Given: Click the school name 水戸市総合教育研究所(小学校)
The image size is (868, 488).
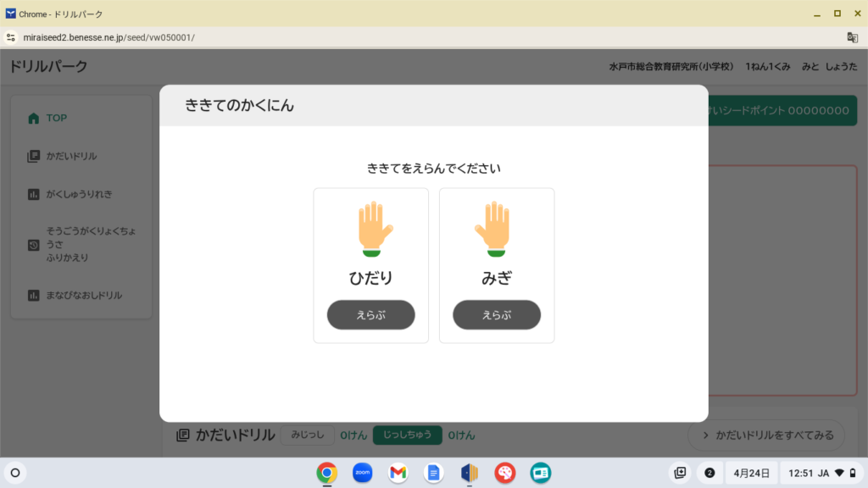Looking at the screenshot, I should click(671, 66).
